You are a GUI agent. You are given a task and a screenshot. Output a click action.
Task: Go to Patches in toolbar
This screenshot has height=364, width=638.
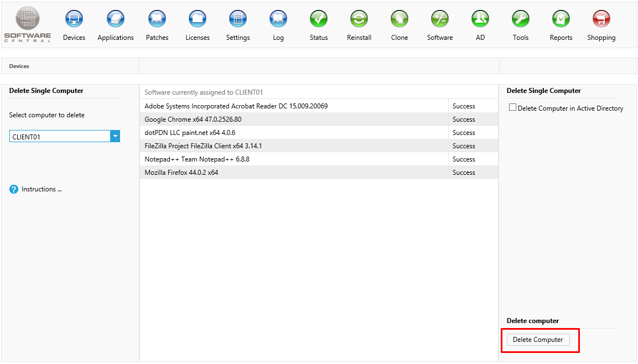(157, 19)
